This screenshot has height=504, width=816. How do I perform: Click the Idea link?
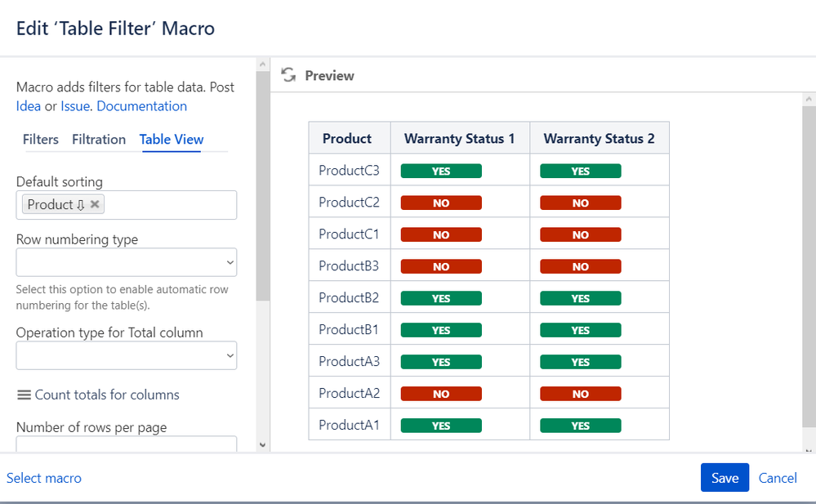point(29,106)
